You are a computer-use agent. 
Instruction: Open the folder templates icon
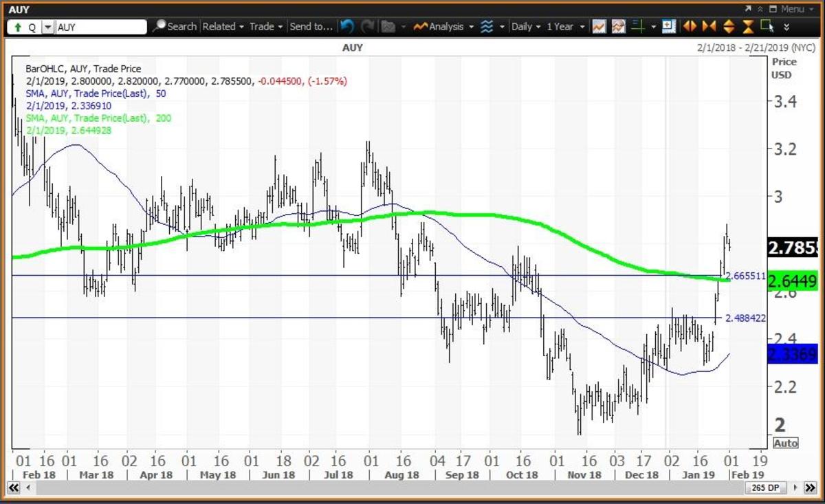point(388,27)
